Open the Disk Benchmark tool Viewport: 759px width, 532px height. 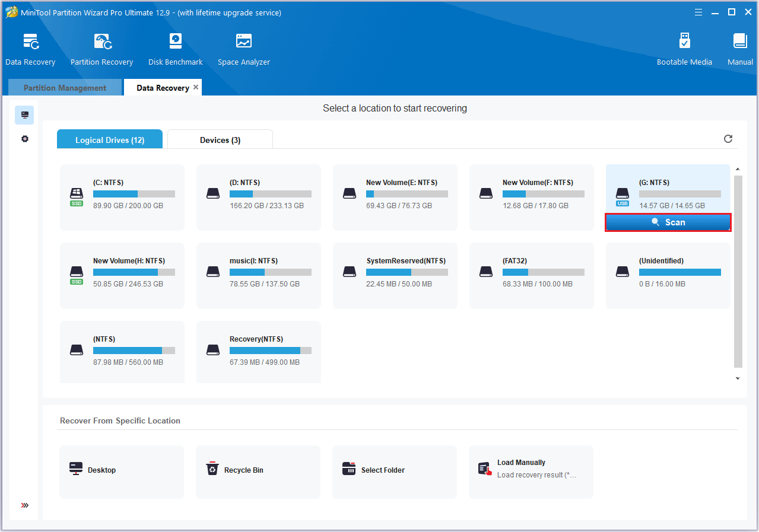[x=175, y=49]
